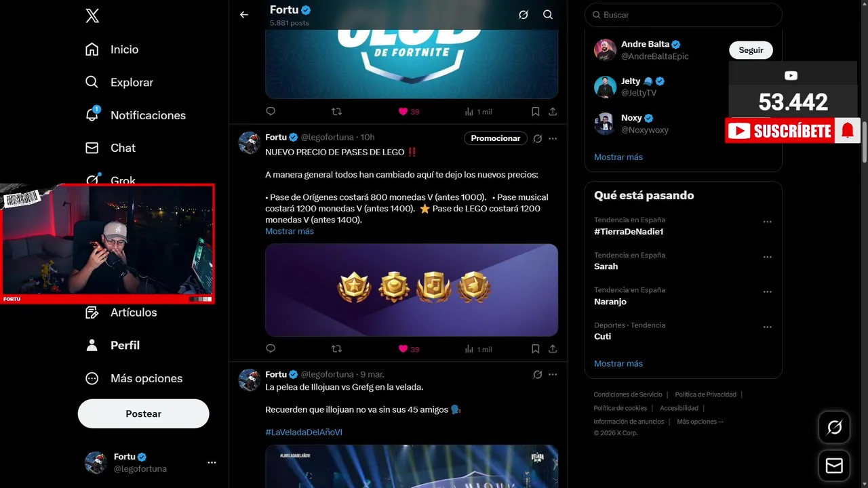
Task: Click the X logo home icon
Action: point(92,16)
